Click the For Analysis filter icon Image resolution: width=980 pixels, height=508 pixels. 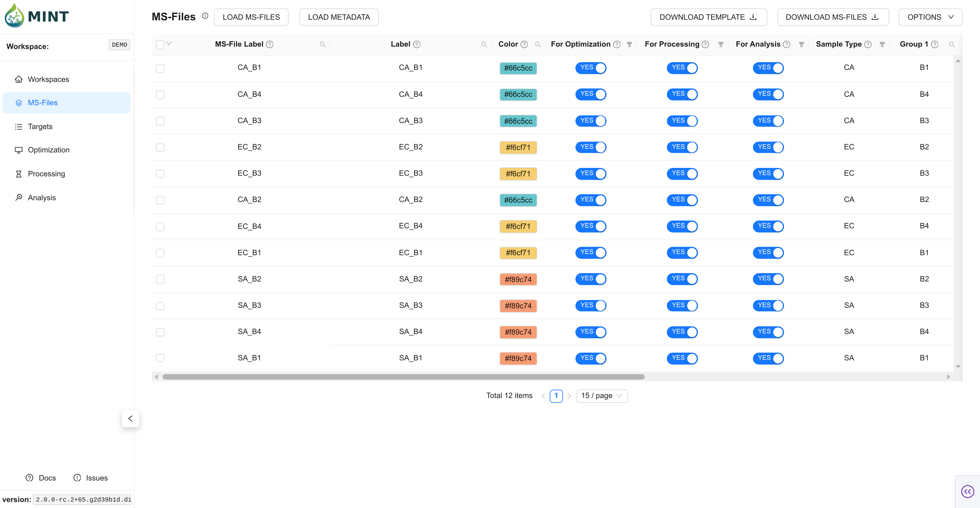(x=801, y=45)
